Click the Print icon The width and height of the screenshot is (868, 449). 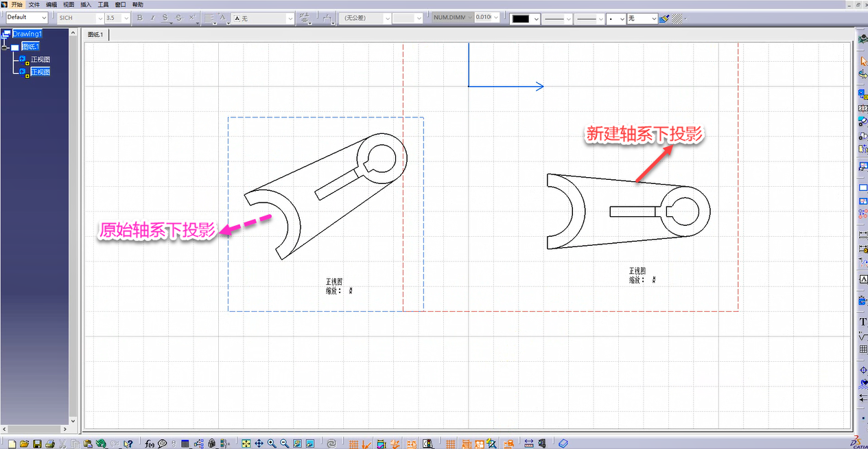pyautogui.click(x=50, y=444)
